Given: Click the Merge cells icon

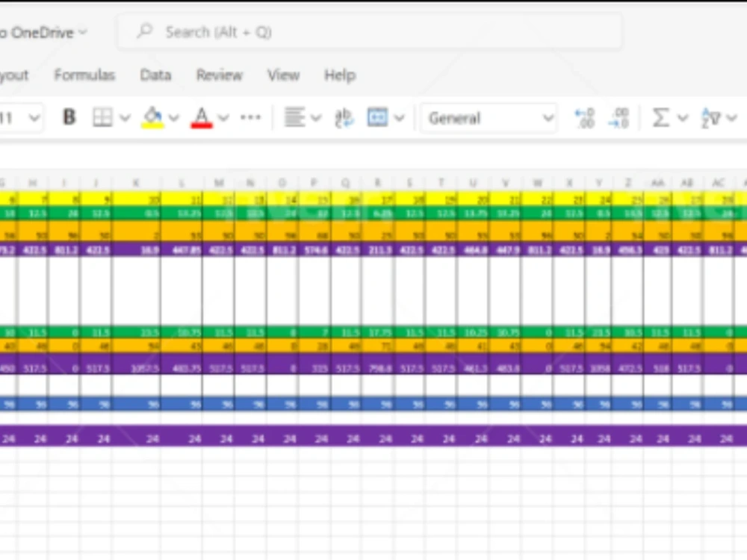Looking at the screenshot, I should (377, 117).
